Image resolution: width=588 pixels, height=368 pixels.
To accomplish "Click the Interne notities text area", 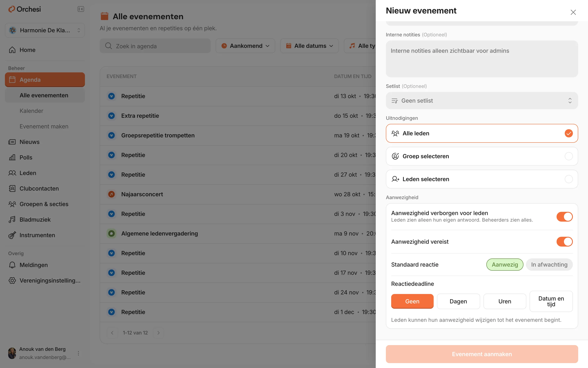I will coord(482,59).
